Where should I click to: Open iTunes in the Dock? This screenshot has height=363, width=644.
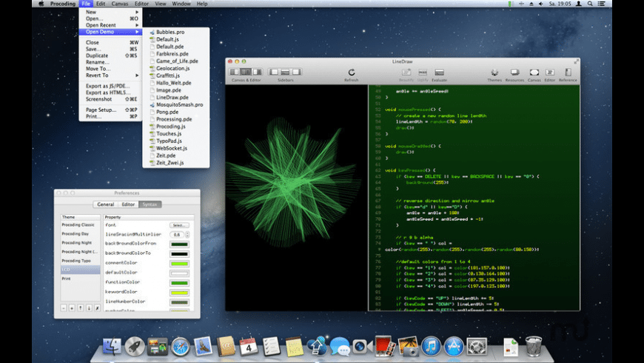click(x=431, y=346)
